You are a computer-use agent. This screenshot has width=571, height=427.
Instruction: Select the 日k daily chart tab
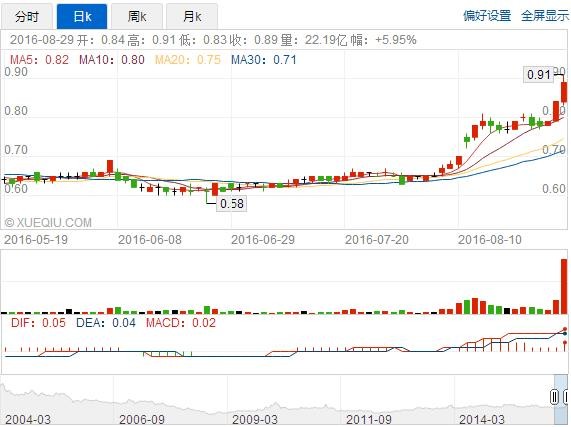coord(82,16)
